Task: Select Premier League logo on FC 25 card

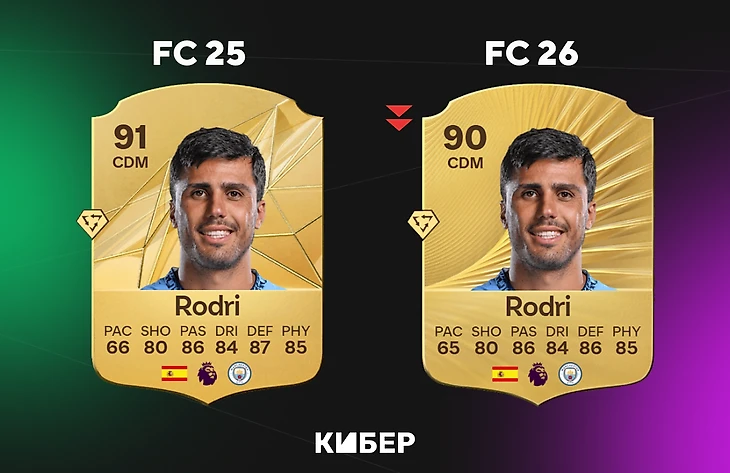Action: pyautogui.click(x=207, y=373)
